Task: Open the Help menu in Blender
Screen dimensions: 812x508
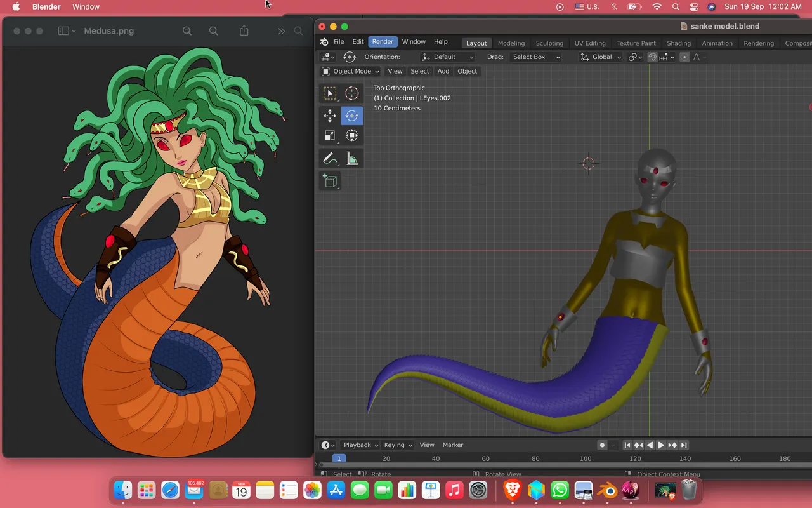Action: tap(440, 42)
